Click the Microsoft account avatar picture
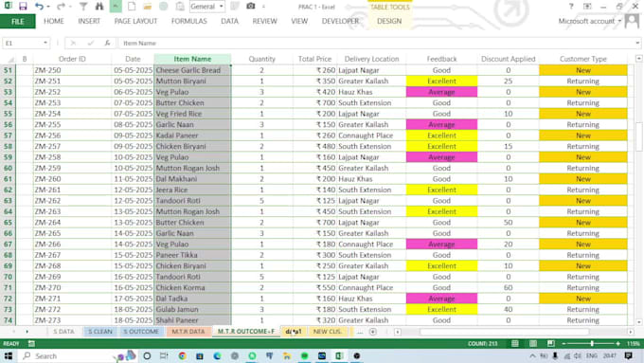The image size is (644, 363). click(x=633, y=21)
